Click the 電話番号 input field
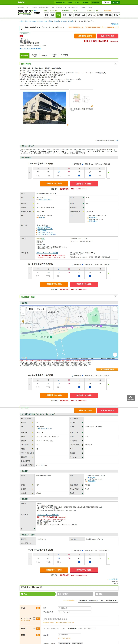138x644 pixels. tap(55, 629)
